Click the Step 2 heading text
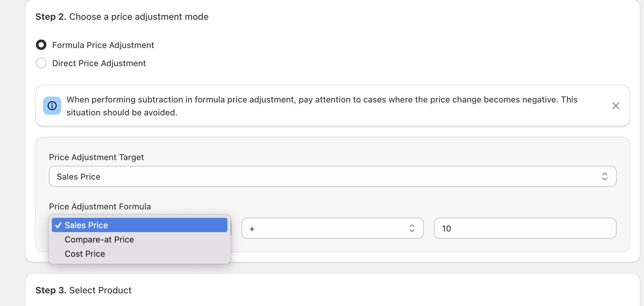644x306 pixels. [x=122, y=17]
